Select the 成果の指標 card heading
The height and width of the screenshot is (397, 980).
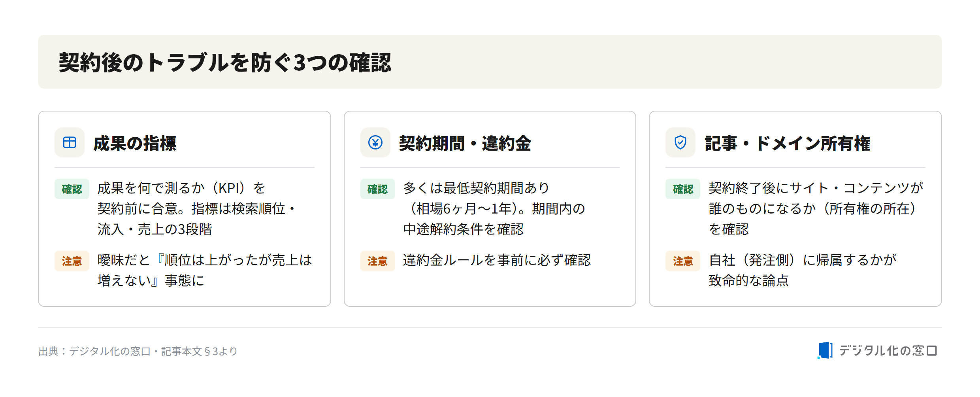click(135, 143)
